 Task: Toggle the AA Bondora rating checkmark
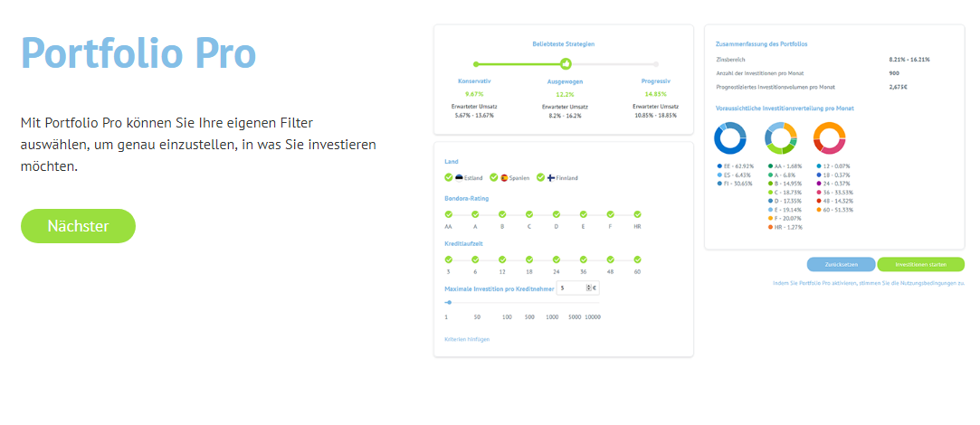(448, 214)
